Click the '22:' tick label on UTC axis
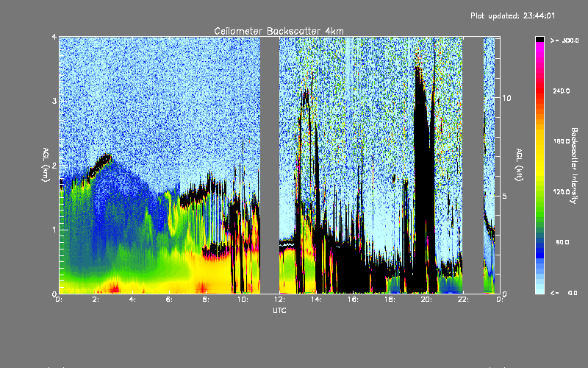The height and width of the screenshot is (368, 588). [x=463, y=300]
